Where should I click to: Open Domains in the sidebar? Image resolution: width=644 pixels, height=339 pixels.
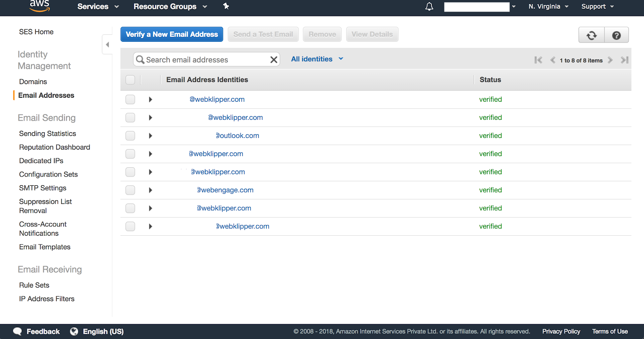pos(33,82)
